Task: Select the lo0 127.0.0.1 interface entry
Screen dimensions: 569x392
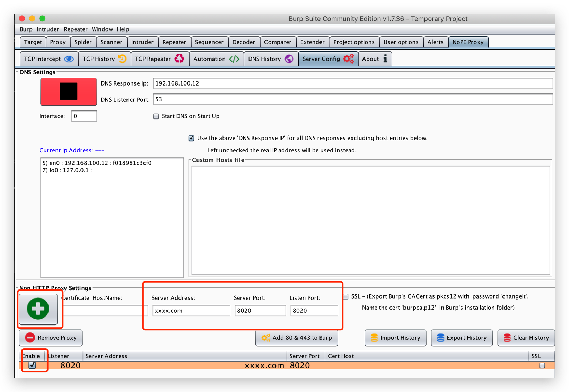Action: (67, 170)
